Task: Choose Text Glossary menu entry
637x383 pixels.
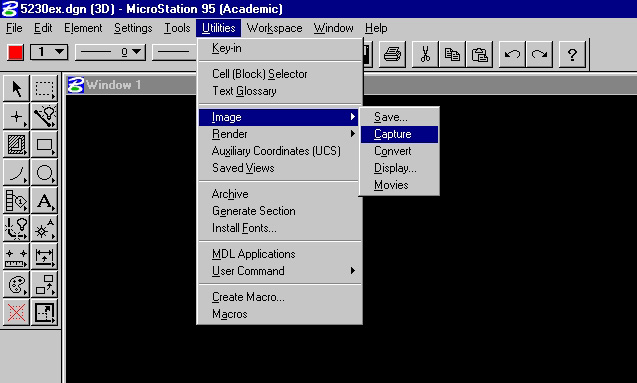Action: click(279, 91)
